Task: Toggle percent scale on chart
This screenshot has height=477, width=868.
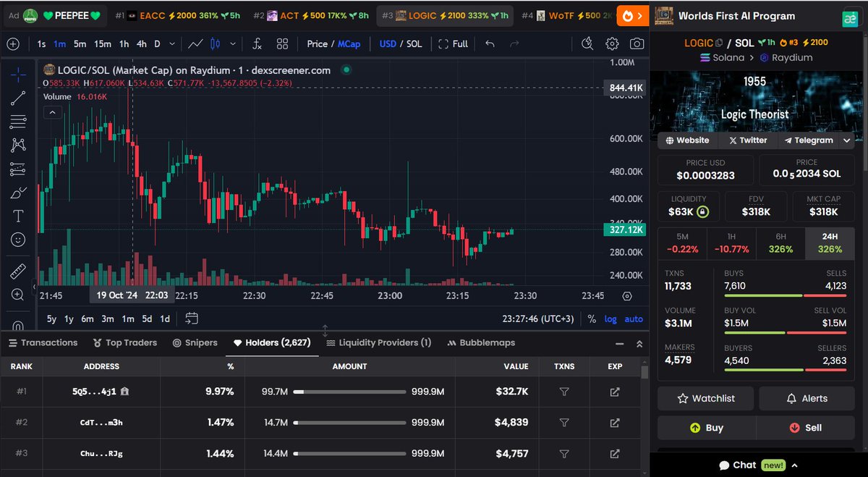Action: coord(592,318)
